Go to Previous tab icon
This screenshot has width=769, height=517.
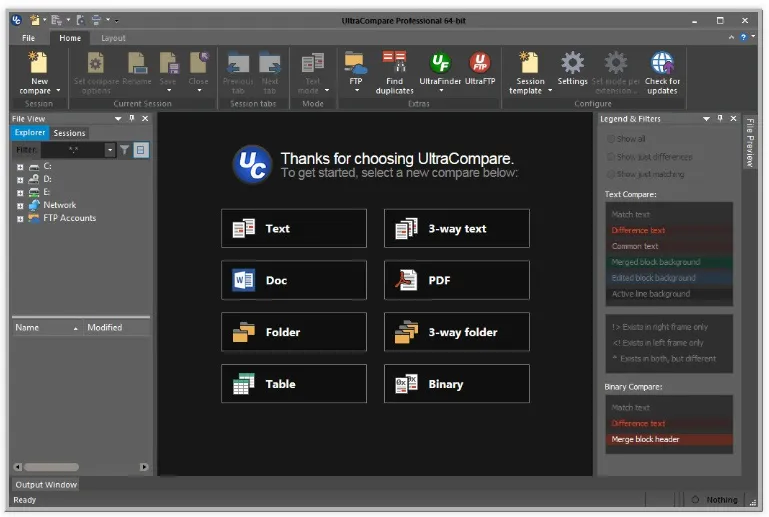pos(238,63)
